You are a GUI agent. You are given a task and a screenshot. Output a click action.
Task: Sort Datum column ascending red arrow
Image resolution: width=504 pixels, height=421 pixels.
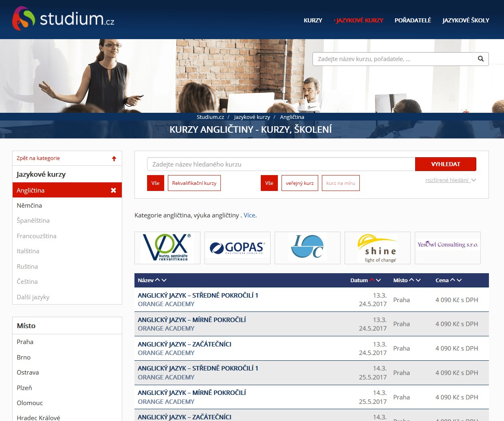click(372, 280)
